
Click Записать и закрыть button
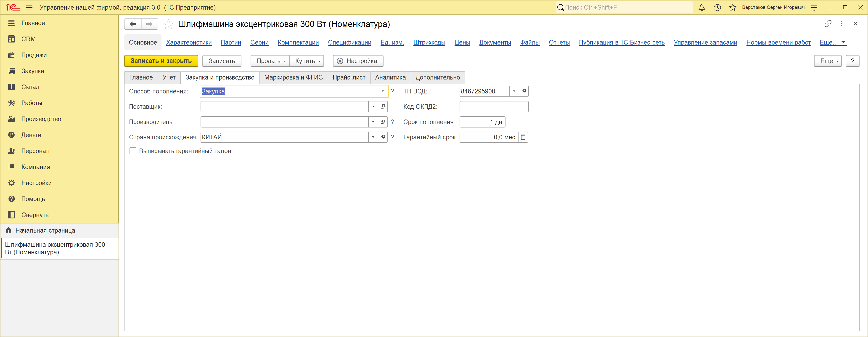click(x=161, y=61)
